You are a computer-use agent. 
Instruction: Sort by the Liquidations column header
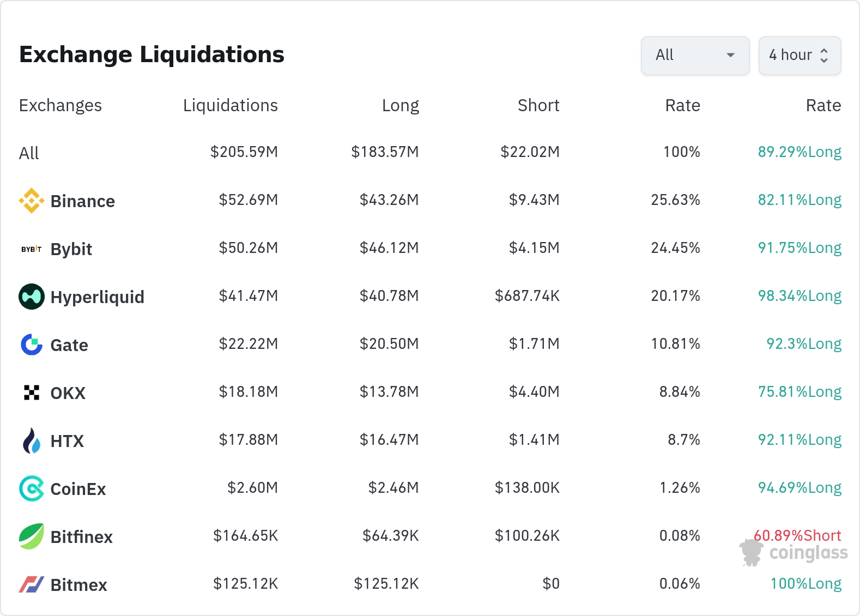(230, 105)
